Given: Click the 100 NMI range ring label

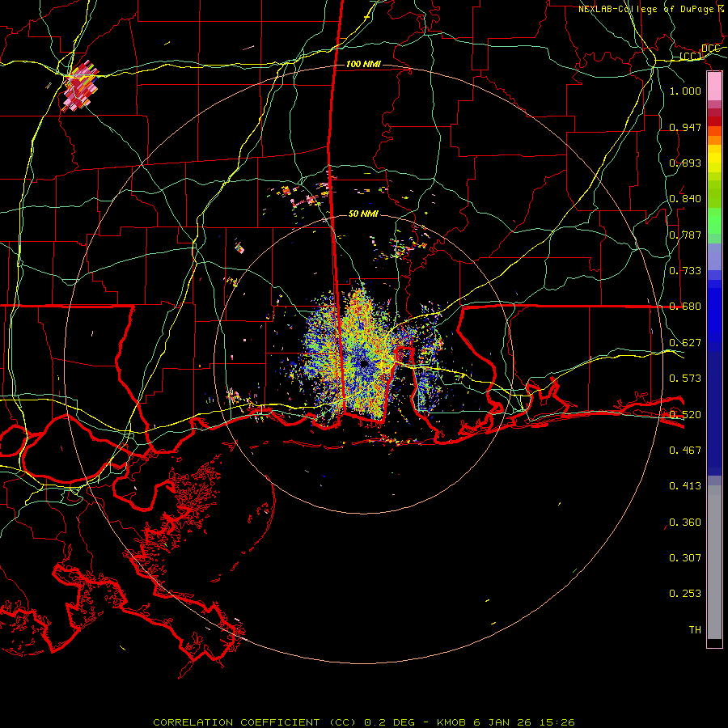Looking at the screenshot, I should [363, 64].
